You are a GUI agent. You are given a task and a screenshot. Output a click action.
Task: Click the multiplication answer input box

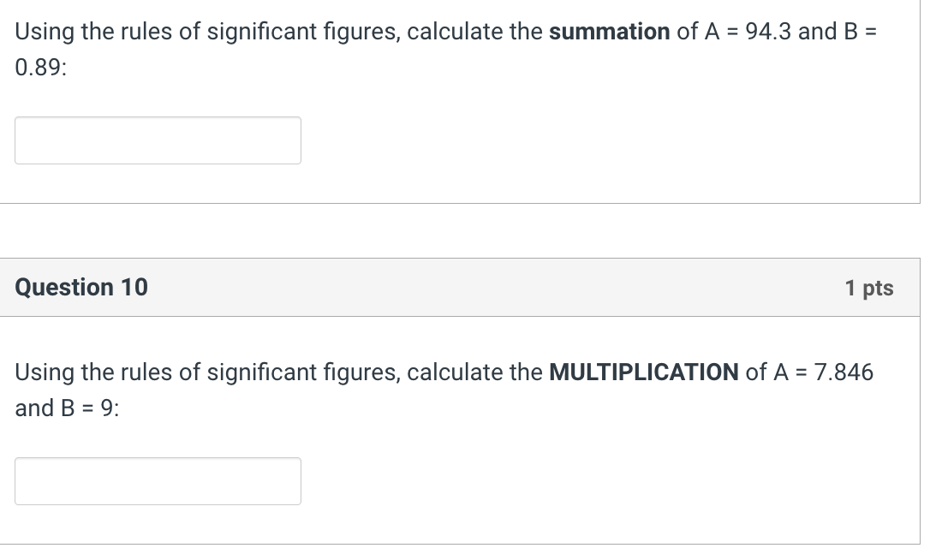pos(158,480)
